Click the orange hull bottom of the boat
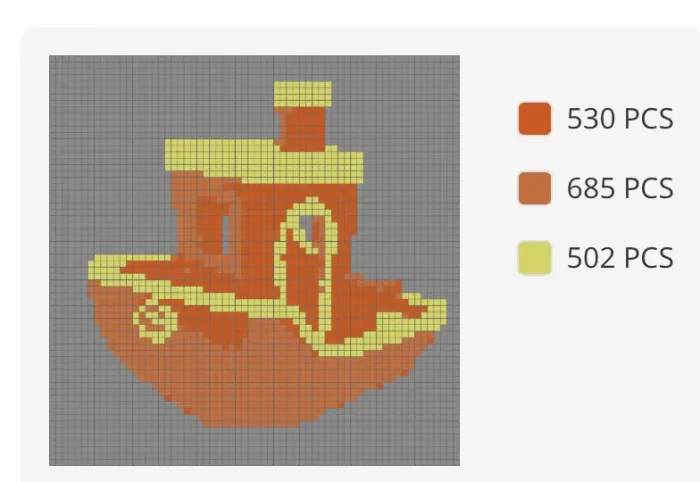Viewport: 700px width, 482px height. pyautogui.click(x=250, y=390)
